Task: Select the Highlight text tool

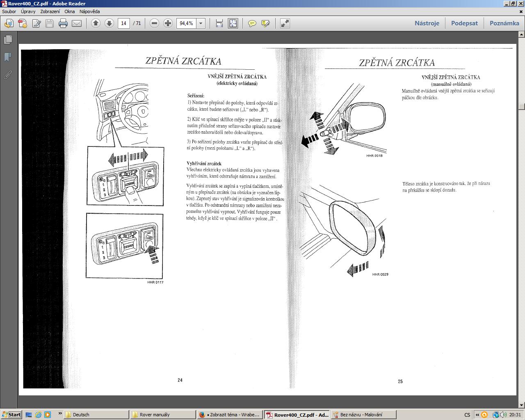Action: (x=265, y=23)
